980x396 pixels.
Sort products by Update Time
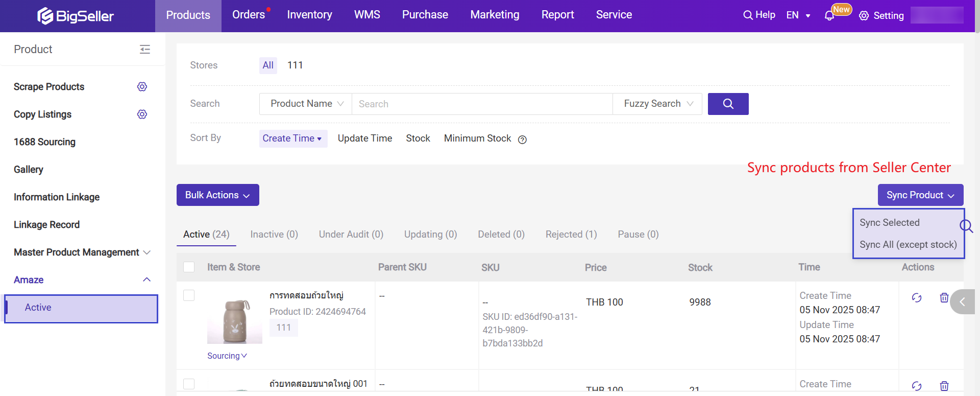(x=364, y=138)
